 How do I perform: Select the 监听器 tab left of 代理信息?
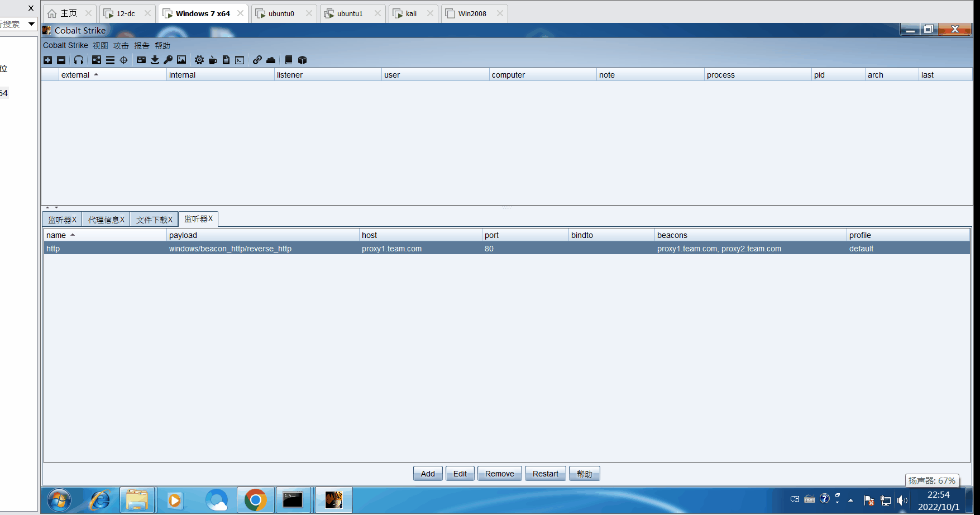point(62,220)
